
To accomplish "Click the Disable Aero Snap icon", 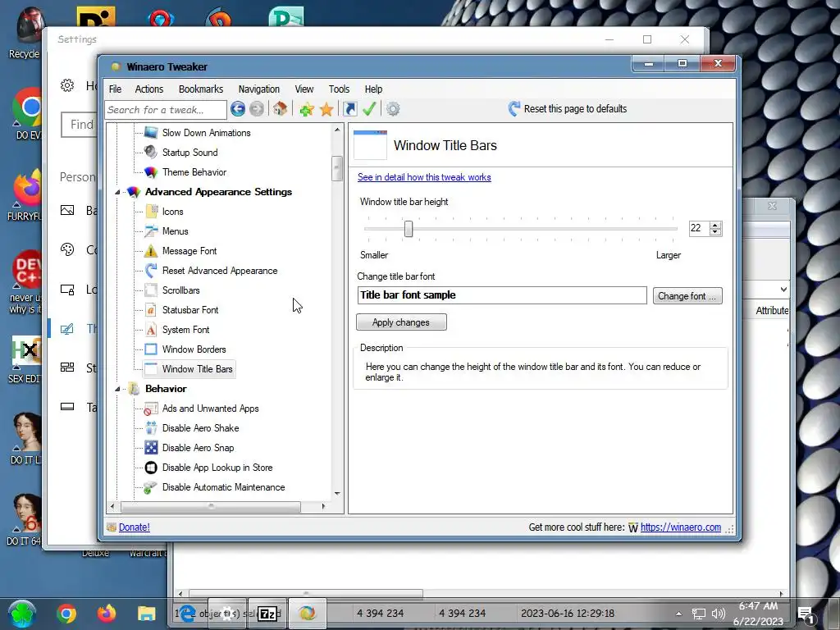I will [151, 448].
